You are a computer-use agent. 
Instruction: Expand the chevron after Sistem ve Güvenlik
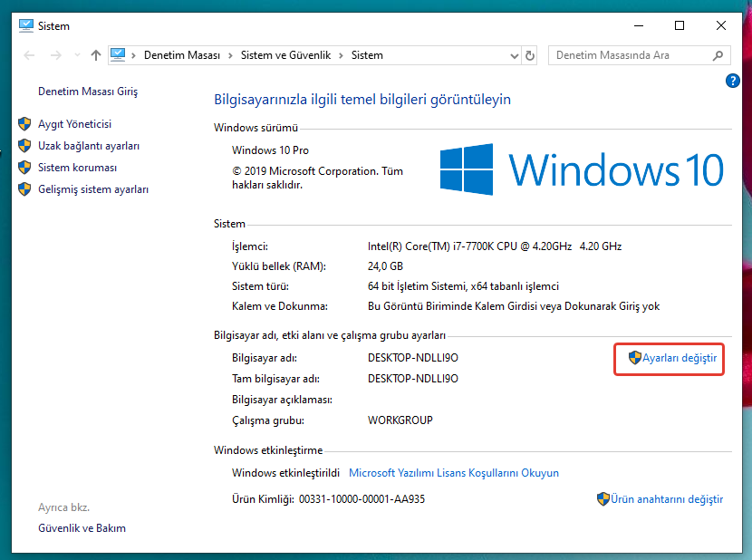click(342, 55)
